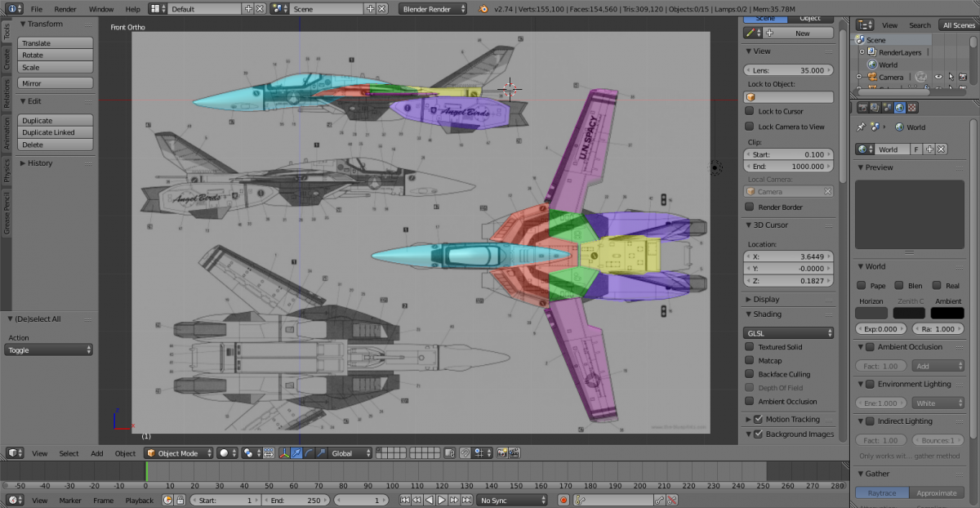The height and width of the screenshot is (508, 980).
Task: Toggle the pin icon in Properties context
Action: coord(861,127)
